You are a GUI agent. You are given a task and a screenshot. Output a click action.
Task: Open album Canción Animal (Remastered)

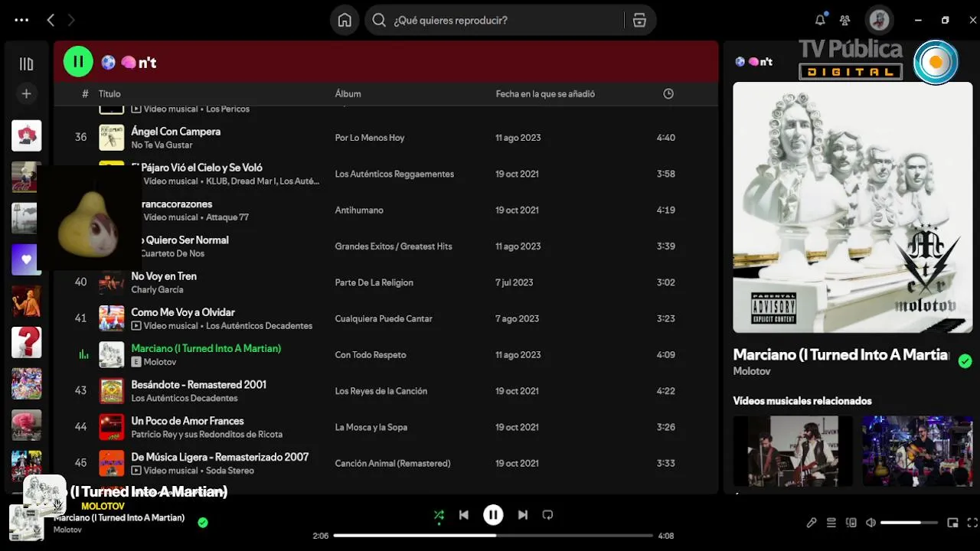[393, 463]
